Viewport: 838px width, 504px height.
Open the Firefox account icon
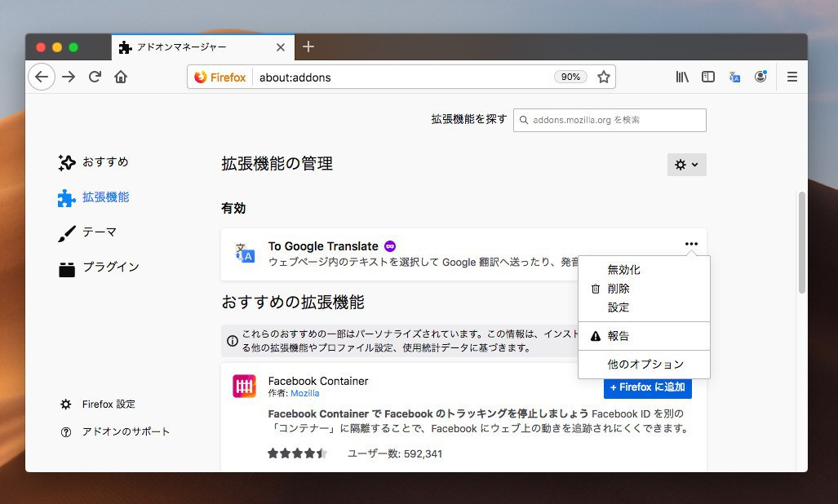(760, 77)
